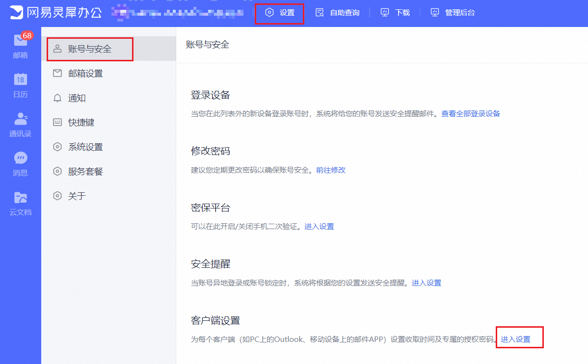Open the 日历 calendar icon

(21, 79)
